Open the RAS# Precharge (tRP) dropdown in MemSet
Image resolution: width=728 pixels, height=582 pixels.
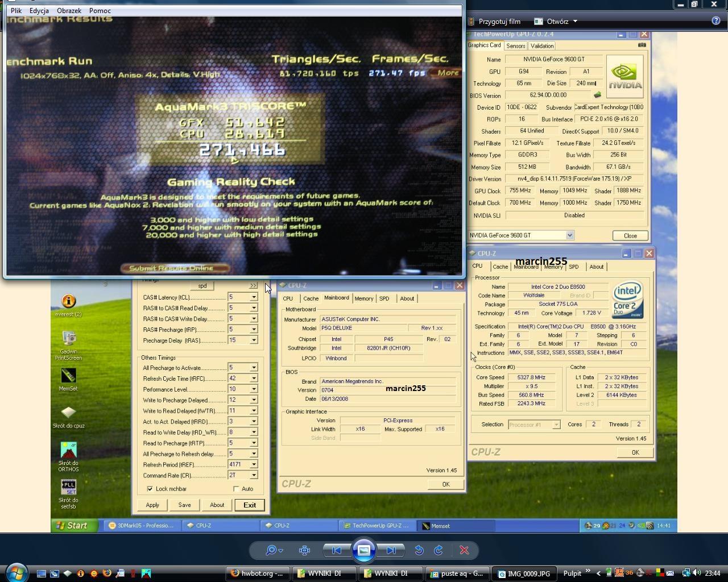tap(254, 330)
